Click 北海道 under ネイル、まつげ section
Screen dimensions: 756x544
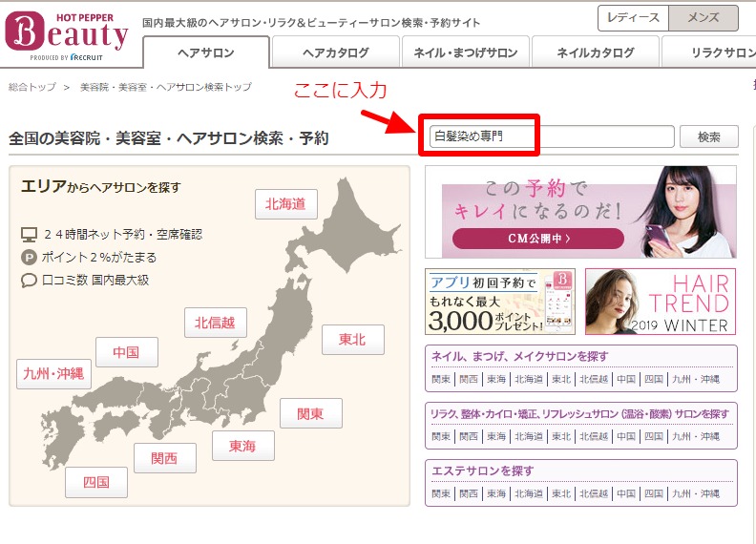529,379
